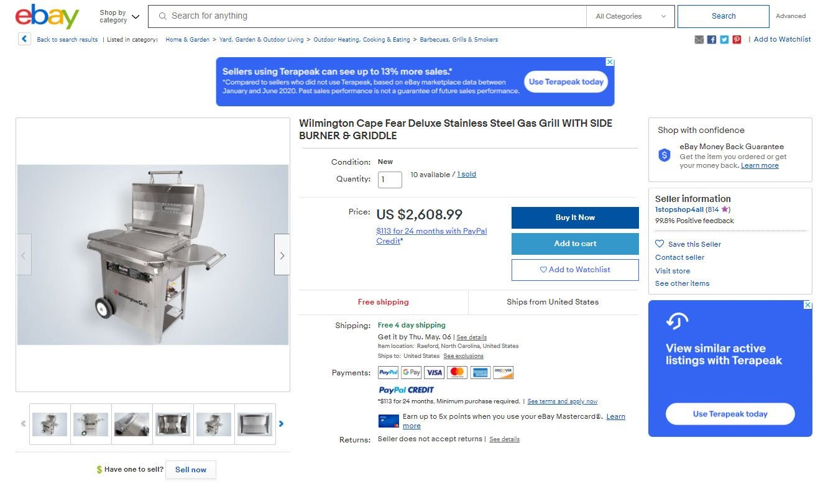Open Home & Garden breadcrumb
Screen dimensions: 823x504
tap(187, 40)
